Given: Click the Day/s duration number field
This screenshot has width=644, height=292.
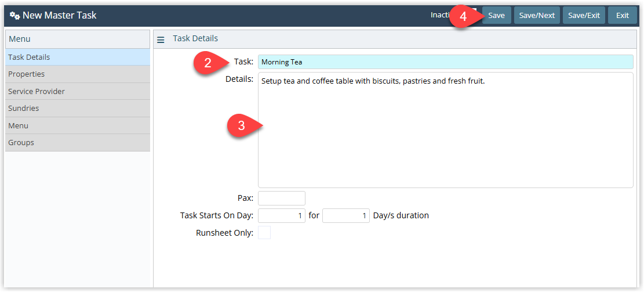Looking at the screenshot, I should (x=346, y=215).
